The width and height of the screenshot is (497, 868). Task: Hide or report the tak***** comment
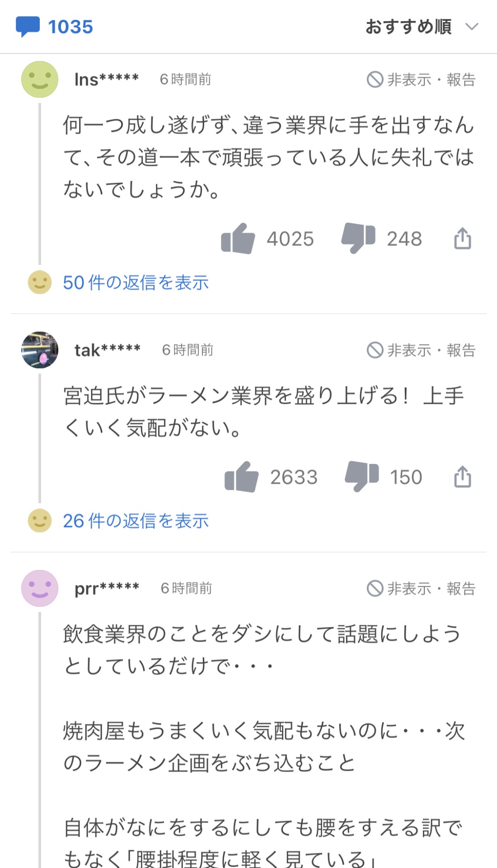pyautogui.click(x=421, y=350)
